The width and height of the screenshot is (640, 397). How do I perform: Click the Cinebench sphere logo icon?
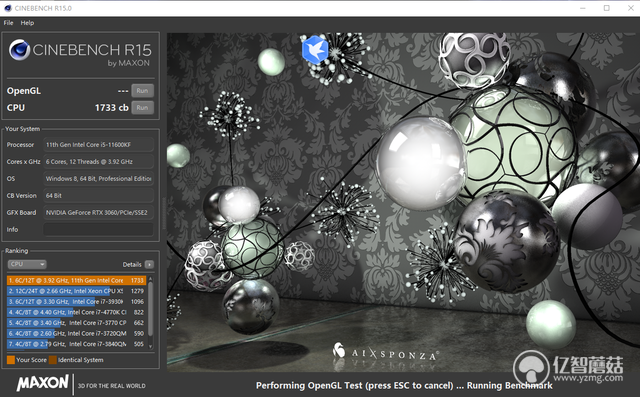(x=19, y=50)
